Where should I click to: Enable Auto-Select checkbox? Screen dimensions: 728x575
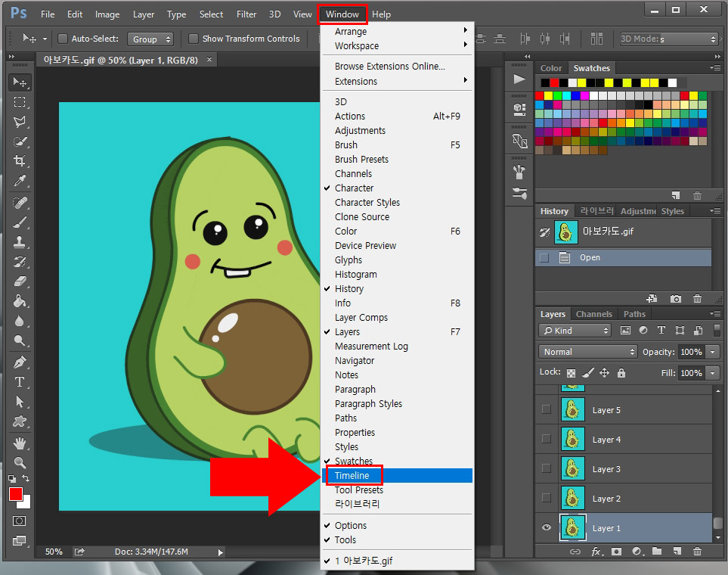62,39
